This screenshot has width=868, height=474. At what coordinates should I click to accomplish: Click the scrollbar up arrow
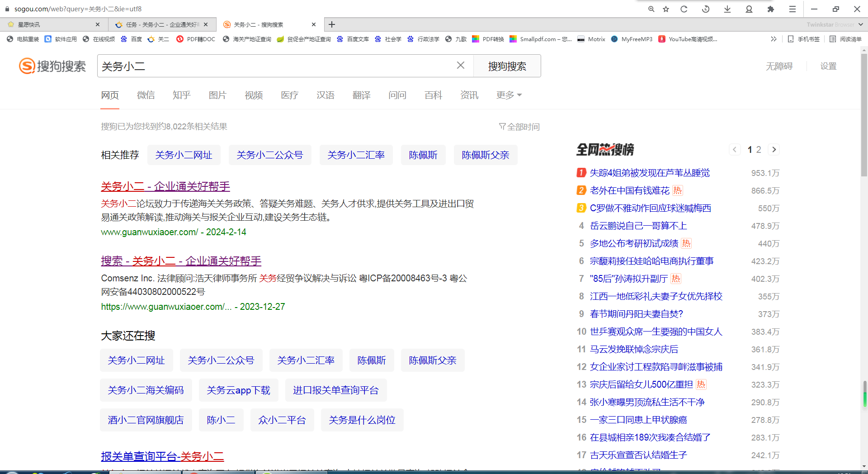click(864, 50)
